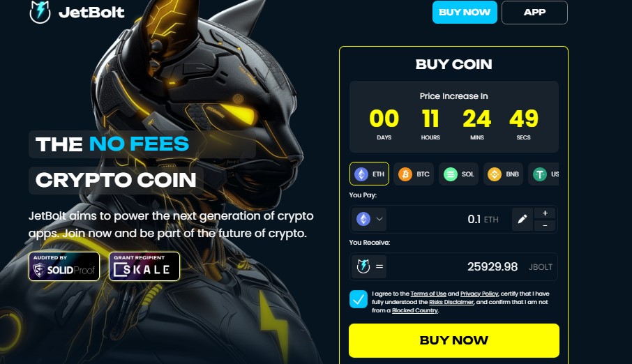Increase amount with the plus stepper
This screenshot has height=364, width=632.
pyautogui.click(x=545, y=213)
